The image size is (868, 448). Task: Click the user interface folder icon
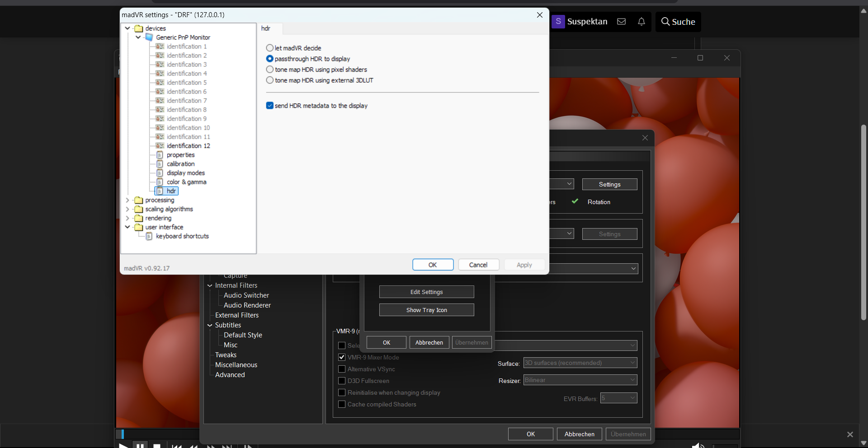click(x=139, y=227)
